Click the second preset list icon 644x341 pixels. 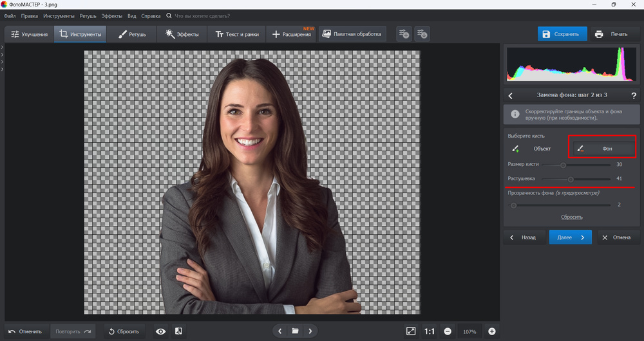tap(422, 34)
